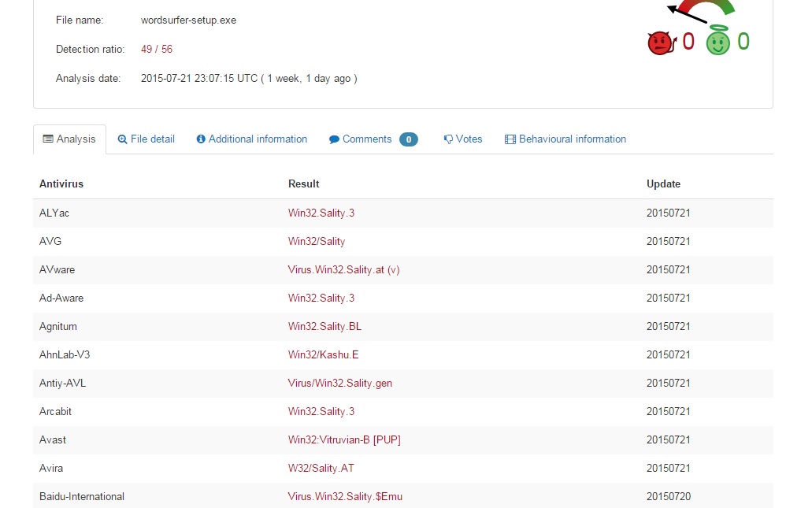Click the Update column header
Viewport: 812px width, 508px height.
(x=663, y=184)
